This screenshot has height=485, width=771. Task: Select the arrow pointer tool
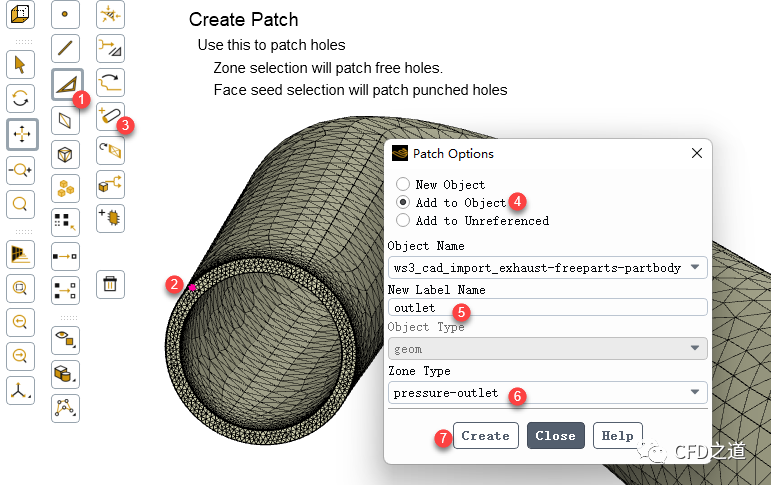click(x=21, y=64)
